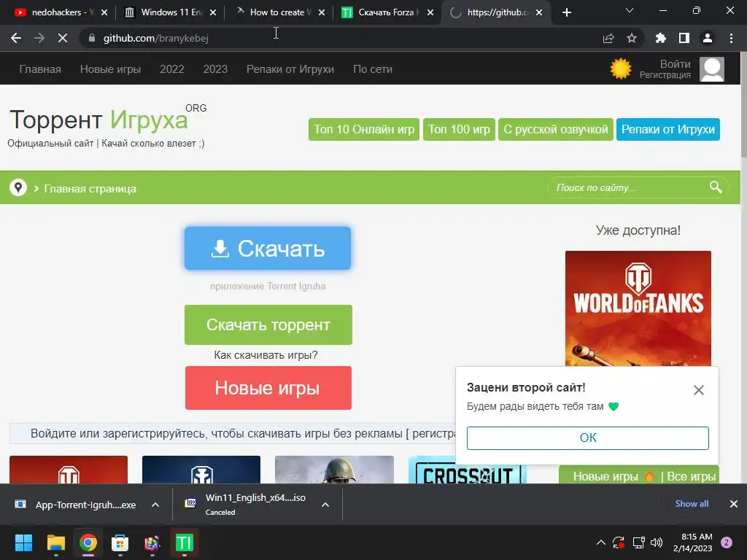The image size is (747, 560).
Task: Open С русской озвучкой button
Action: click(555, 130)
